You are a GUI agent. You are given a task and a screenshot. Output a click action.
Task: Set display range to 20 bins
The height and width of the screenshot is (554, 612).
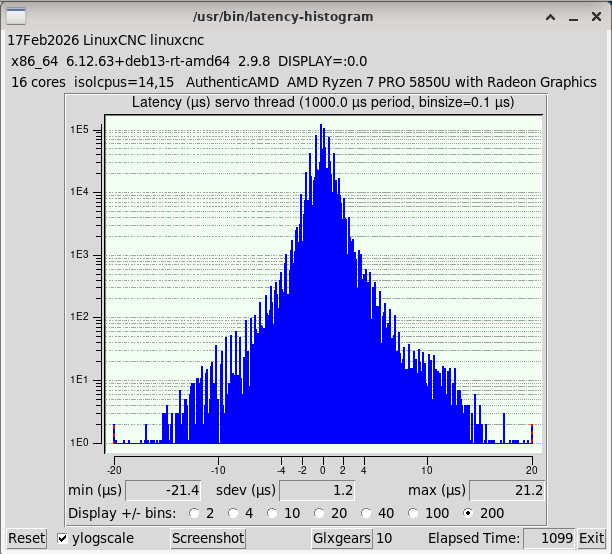pyautogui.click(x=322, y=514)
